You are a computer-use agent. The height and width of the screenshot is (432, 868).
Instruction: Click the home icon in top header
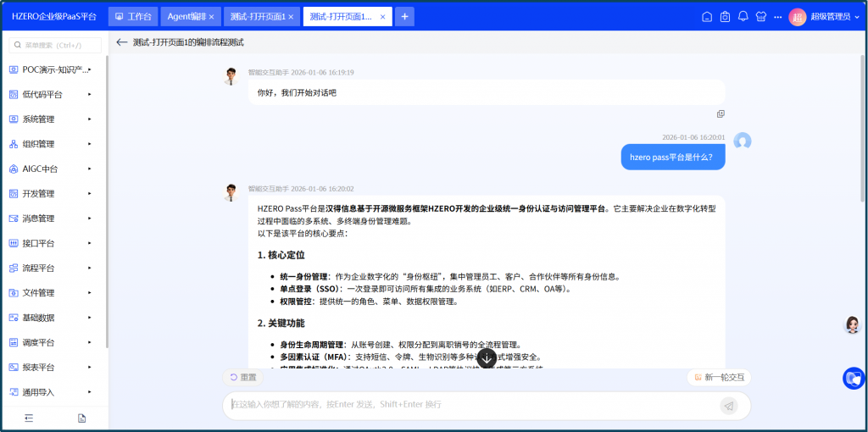[707, 17]
